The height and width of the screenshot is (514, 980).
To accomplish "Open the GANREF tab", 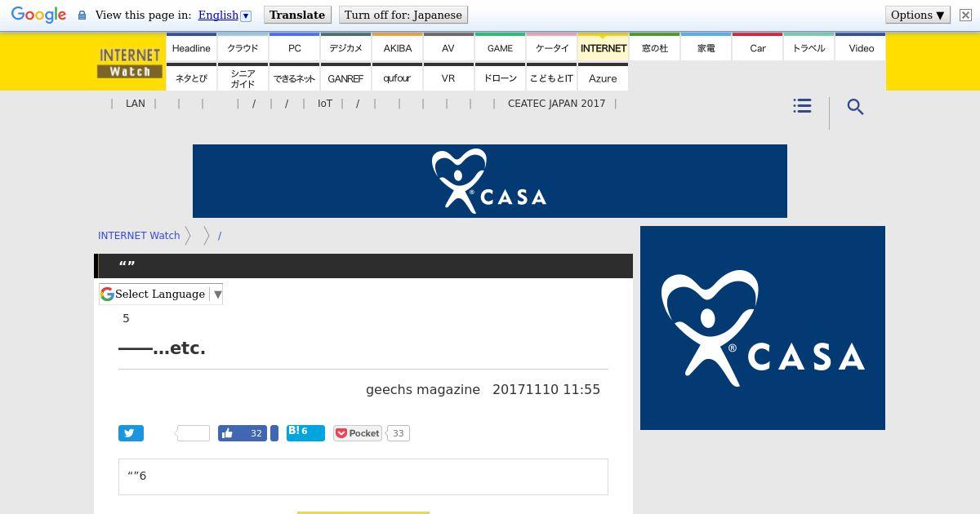I will point(345,78).
